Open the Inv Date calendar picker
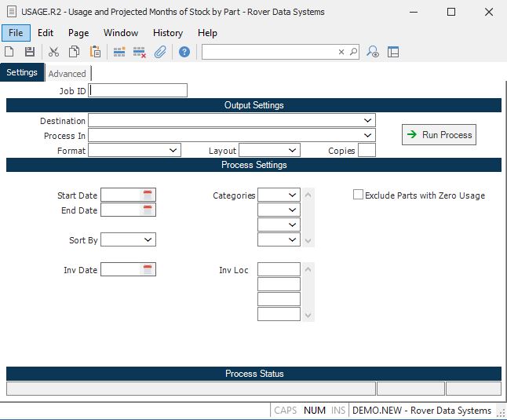 (148, 269)
